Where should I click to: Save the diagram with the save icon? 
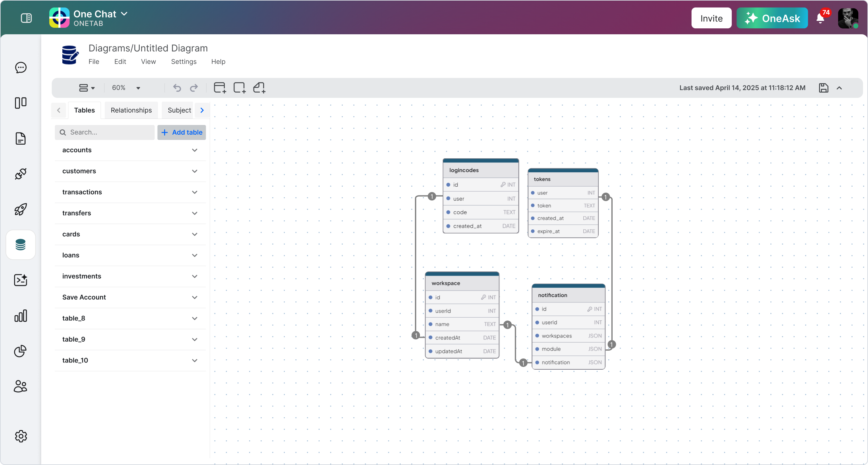pyautogui.click(x=823, y=88)
